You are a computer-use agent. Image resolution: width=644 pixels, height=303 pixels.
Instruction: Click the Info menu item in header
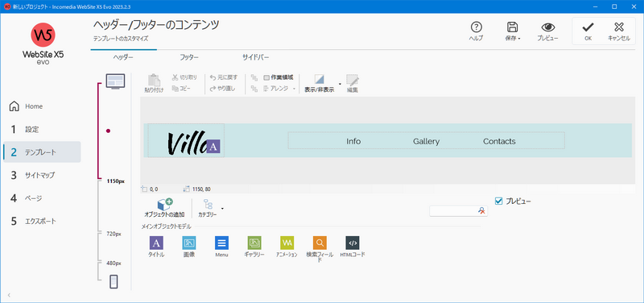tap(353, 142)
